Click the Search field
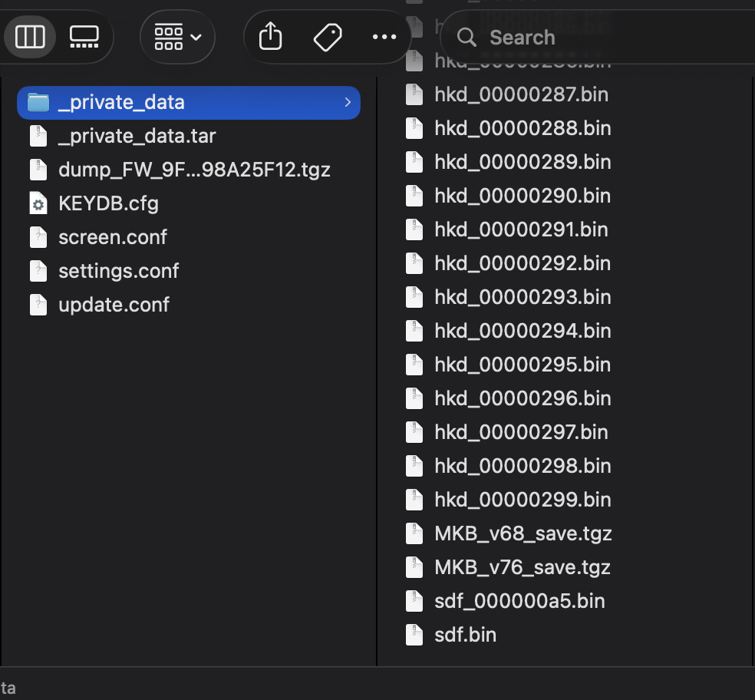This screenshot has width=755, height=700. pos(597,37)
